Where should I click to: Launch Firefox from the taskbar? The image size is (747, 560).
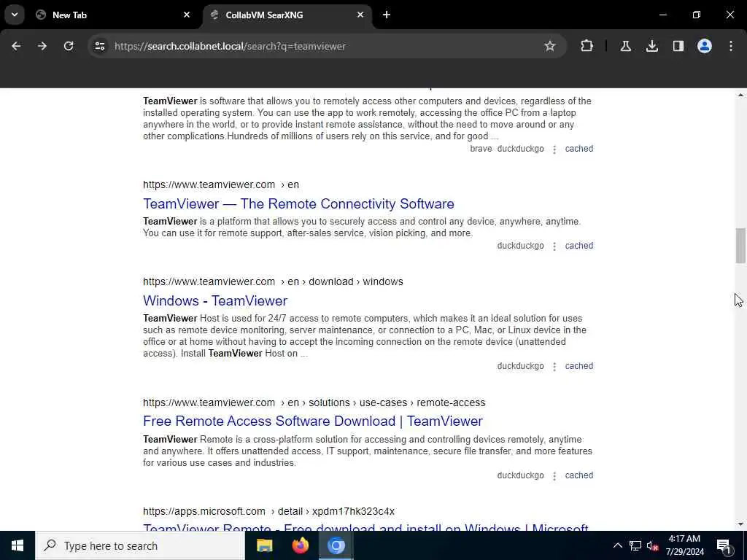pos(300,545)
